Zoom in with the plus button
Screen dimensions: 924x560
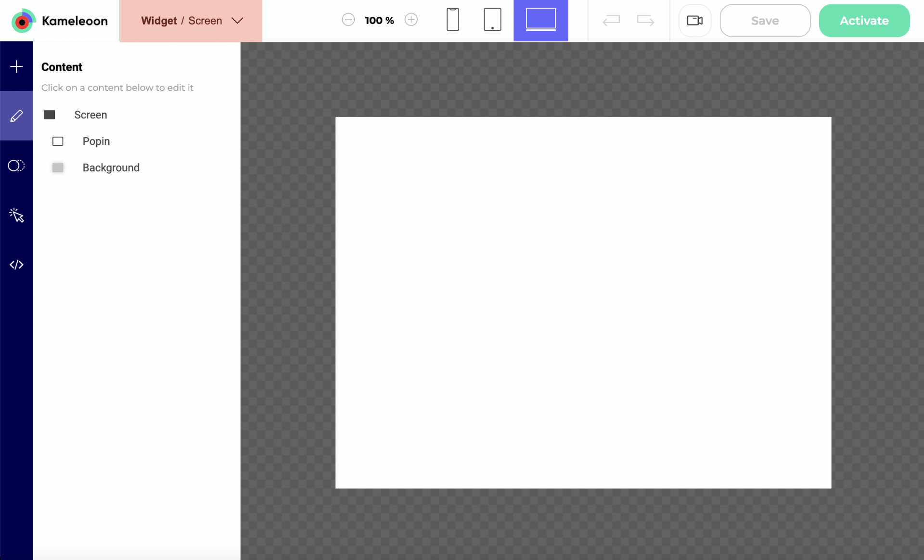click(x=411, y=20)
